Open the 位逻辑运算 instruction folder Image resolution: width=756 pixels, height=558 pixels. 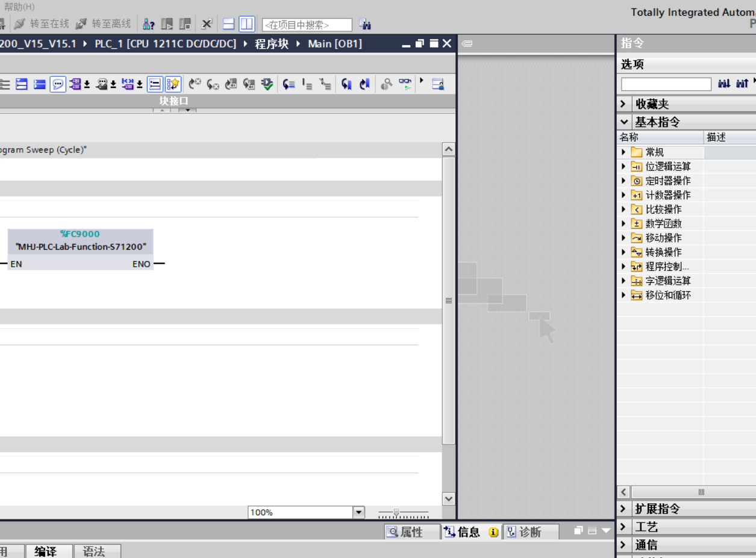click(x=667, y=167)
